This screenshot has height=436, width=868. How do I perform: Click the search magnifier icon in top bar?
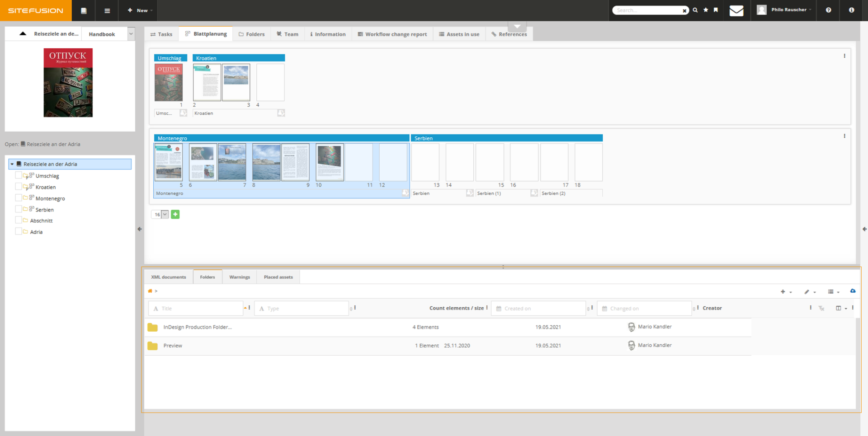pyautogui.click(x=695, y=9)
